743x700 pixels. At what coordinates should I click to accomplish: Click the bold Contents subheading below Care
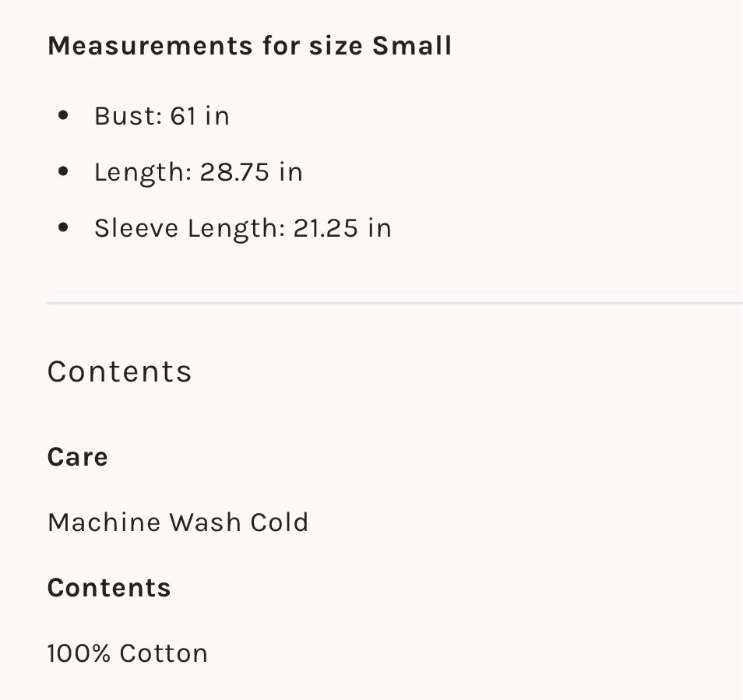(x=109, y=588)
